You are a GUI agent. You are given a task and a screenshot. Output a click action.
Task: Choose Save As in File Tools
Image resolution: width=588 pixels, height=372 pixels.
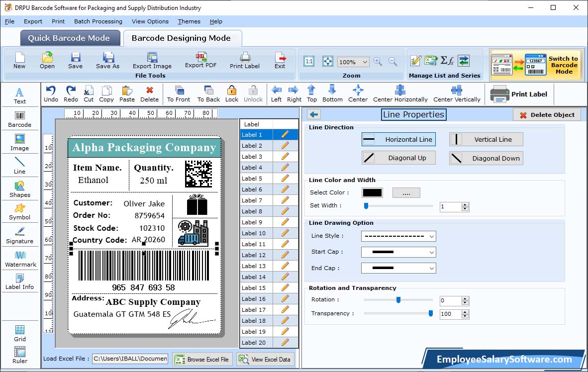[107, 61]
